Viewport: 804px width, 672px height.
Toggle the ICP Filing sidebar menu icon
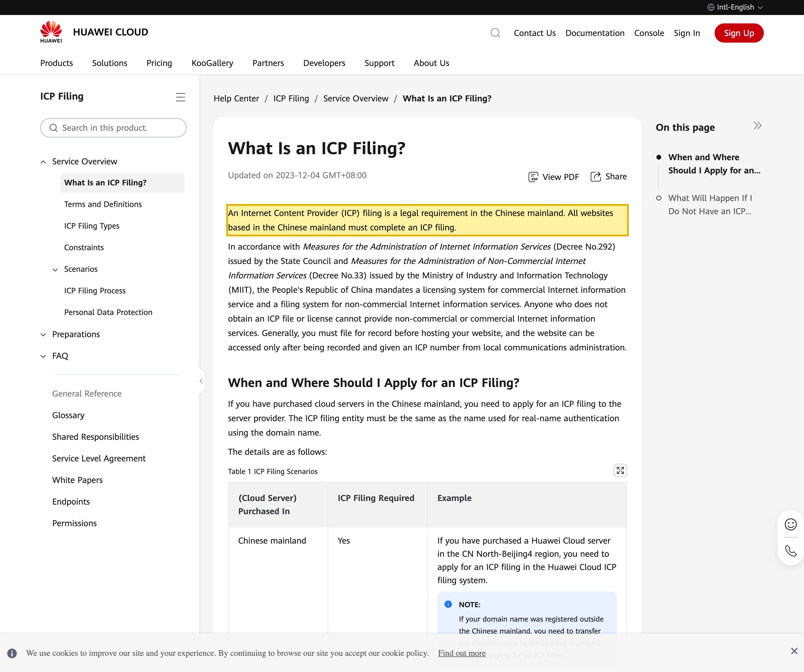tap(180, 97)
